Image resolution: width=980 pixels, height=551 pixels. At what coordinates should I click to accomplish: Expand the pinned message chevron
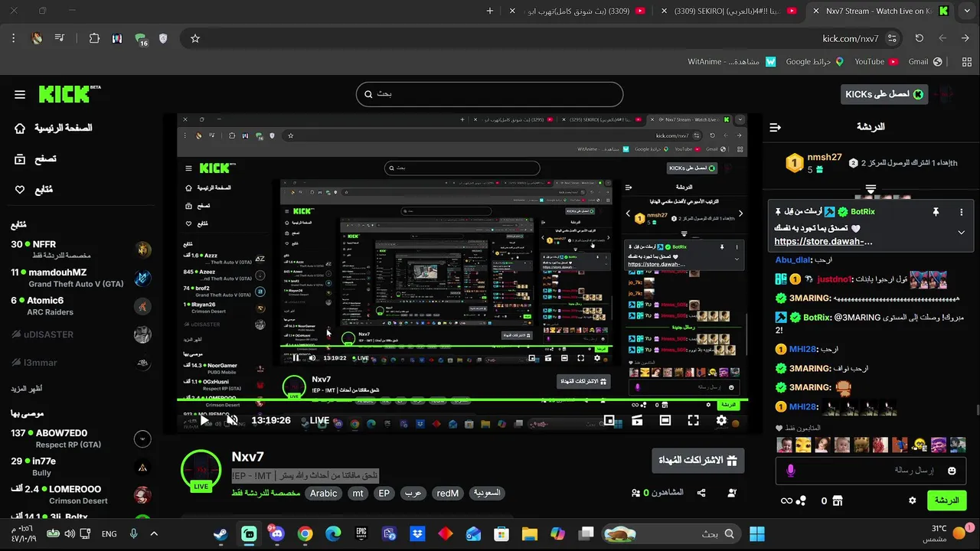(961, 233)
